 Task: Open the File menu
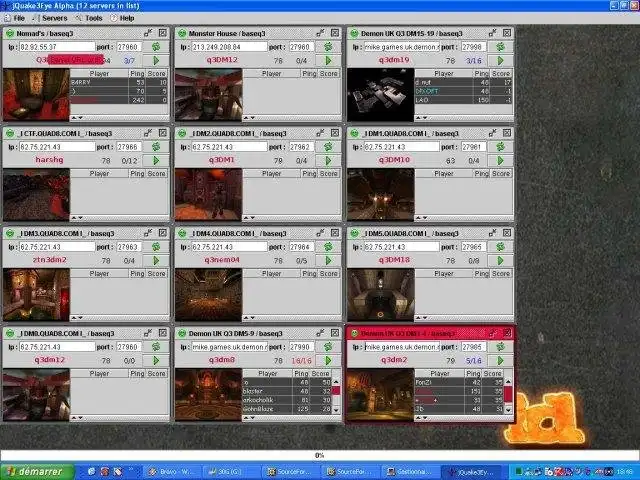pos(15,18)
